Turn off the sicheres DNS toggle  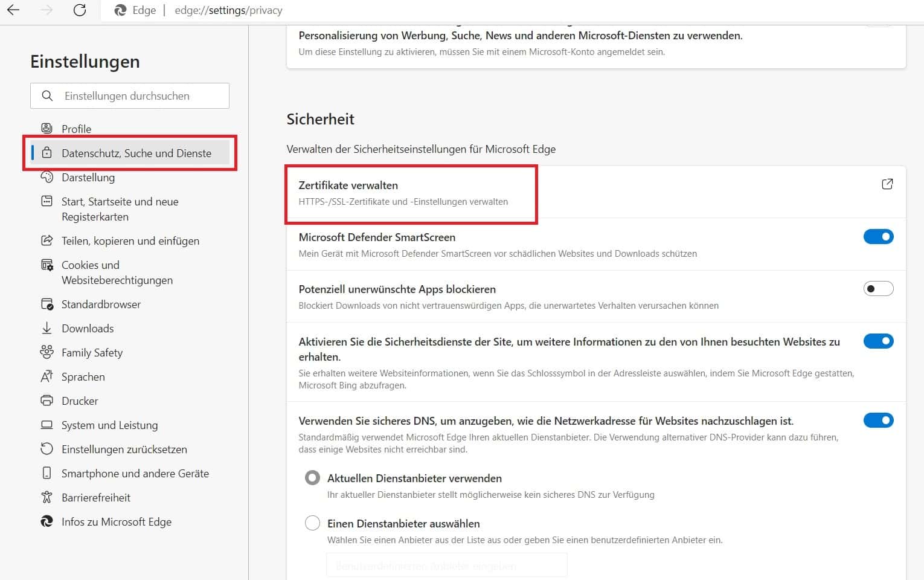coord(877,420)
